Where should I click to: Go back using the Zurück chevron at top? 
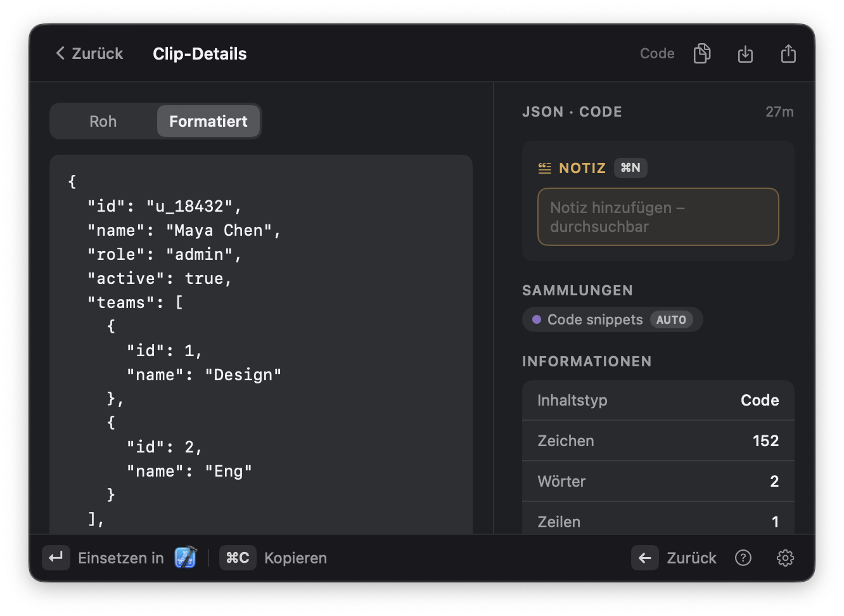click(x=89, y=53)
